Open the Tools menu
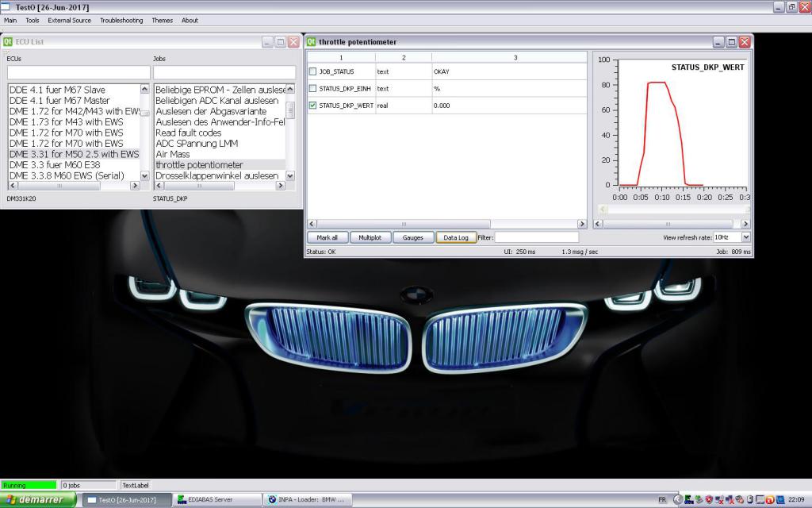Viewport: 812px width, 508px height. point(32,20)
